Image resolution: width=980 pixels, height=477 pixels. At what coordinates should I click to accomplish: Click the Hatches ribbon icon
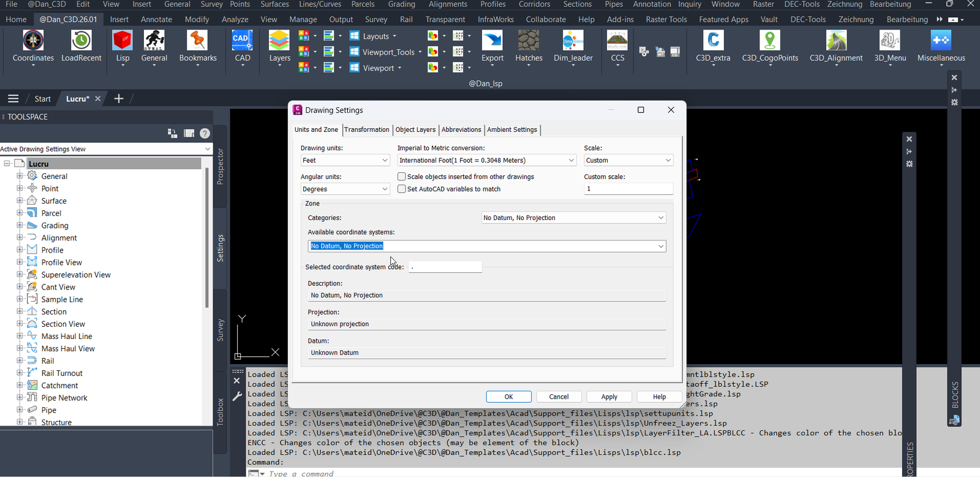[x=529, y=41]
